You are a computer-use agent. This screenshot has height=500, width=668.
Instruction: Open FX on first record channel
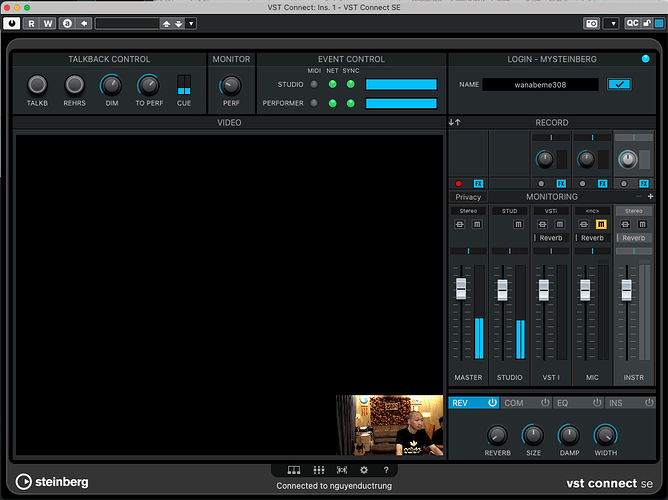tap(478, 184)
